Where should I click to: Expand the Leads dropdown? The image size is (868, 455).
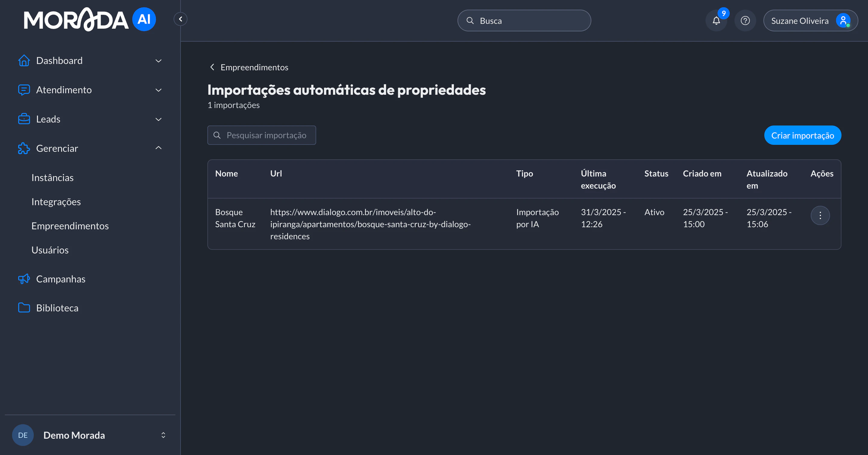point(158,119)
